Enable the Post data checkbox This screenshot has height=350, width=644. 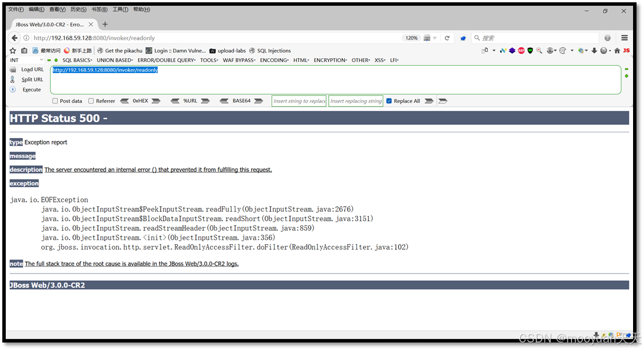click(x=55, y=101)
